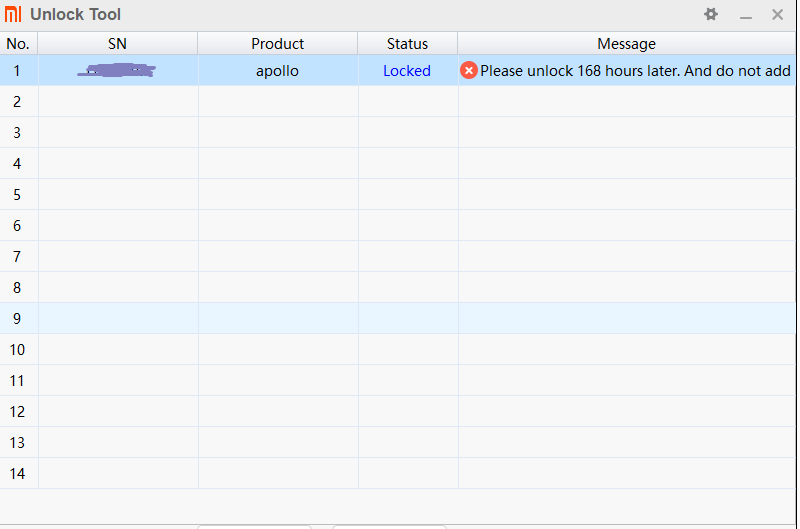Select the highlighted row number 9
800x529 pixels.
(18, 319)
